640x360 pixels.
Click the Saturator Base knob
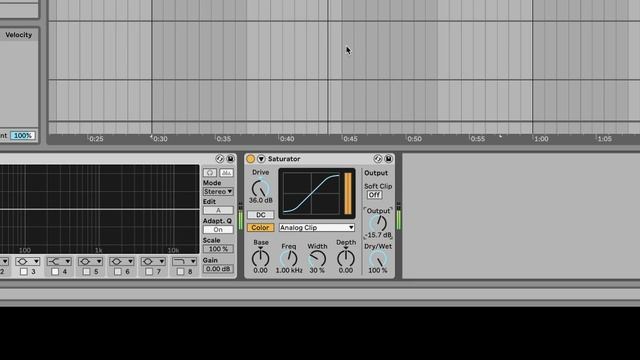click(x=260, y=258)
